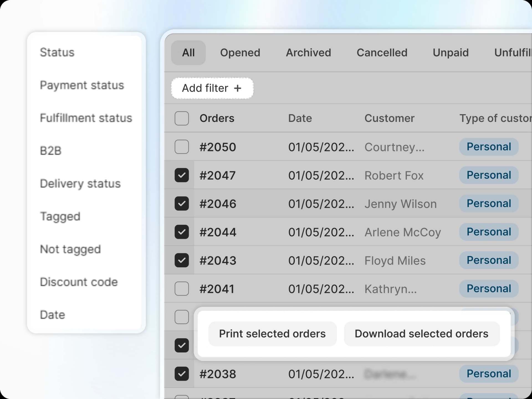Click the Personal badge on Robert Fox's order
The height and width of the screenshot is (399, 532).
488,175
